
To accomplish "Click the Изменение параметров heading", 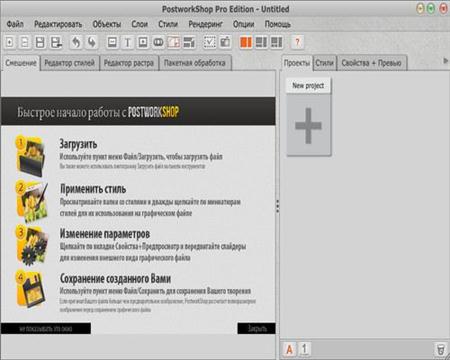I will pos(105,234).
